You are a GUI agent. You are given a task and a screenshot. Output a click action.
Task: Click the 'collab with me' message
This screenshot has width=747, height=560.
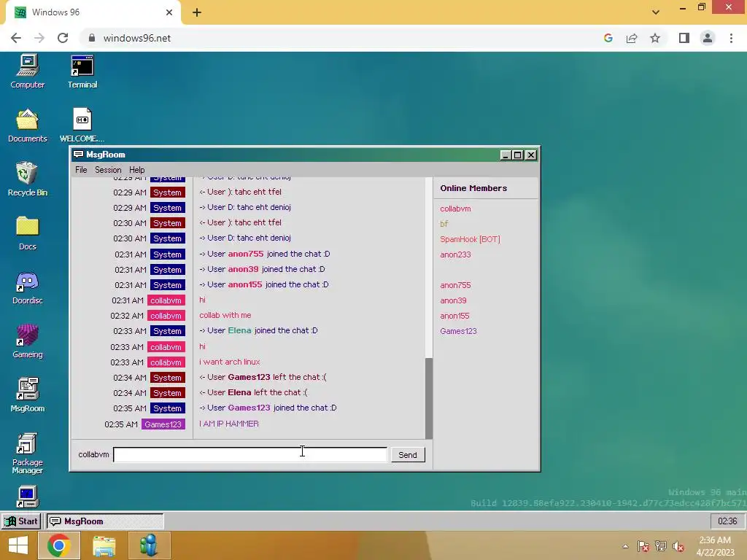click(x=225, y=315)
